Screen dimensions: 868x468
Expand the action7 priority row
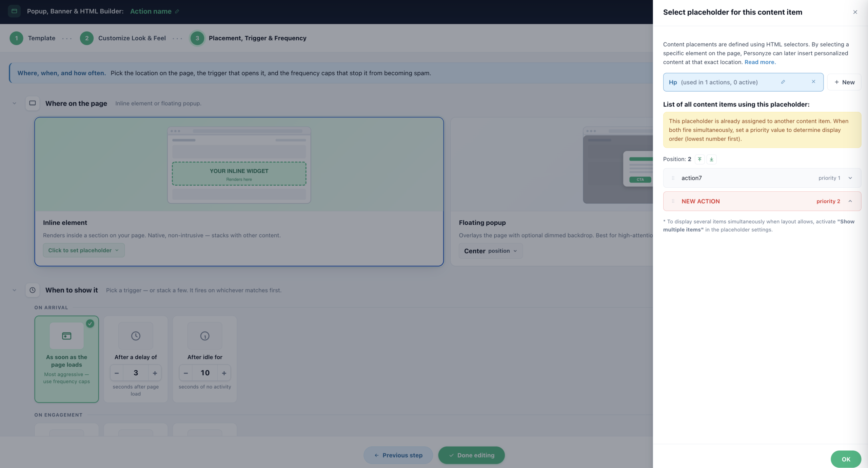[x=850, y=178]
